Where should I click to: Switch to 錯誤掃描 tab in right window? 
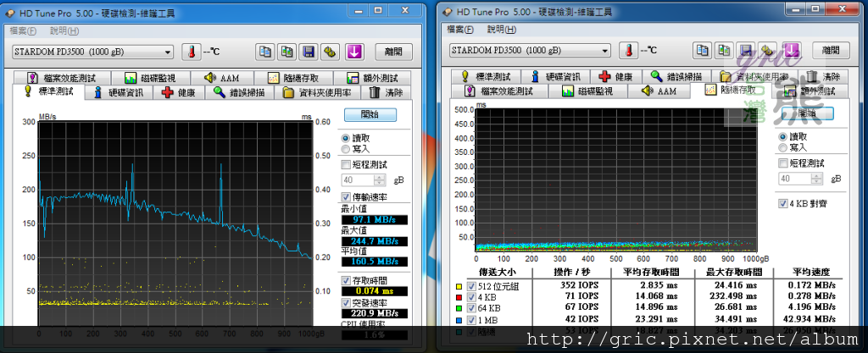677,76
